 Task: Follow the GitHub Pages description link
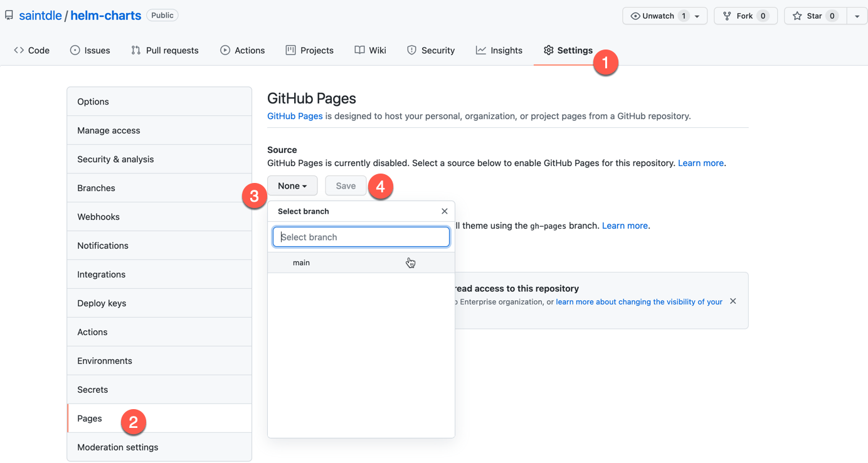point(295,116)
